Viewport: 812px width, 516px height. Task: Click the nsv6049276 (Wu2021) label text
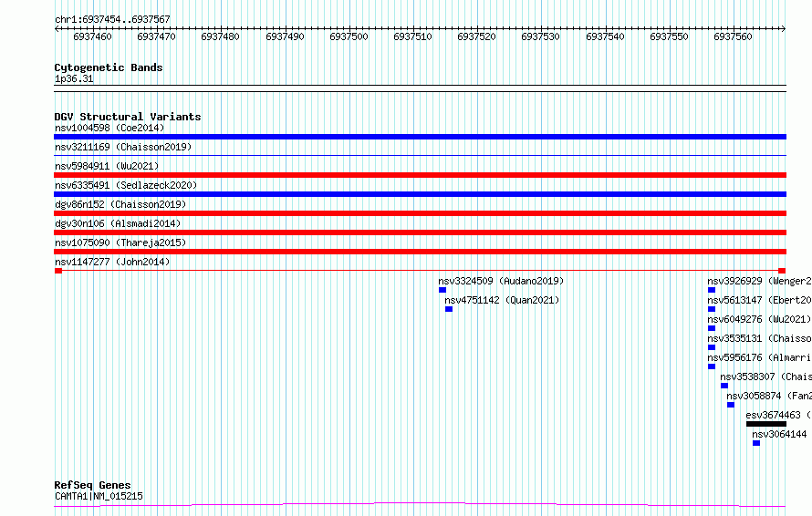(759, 319)
